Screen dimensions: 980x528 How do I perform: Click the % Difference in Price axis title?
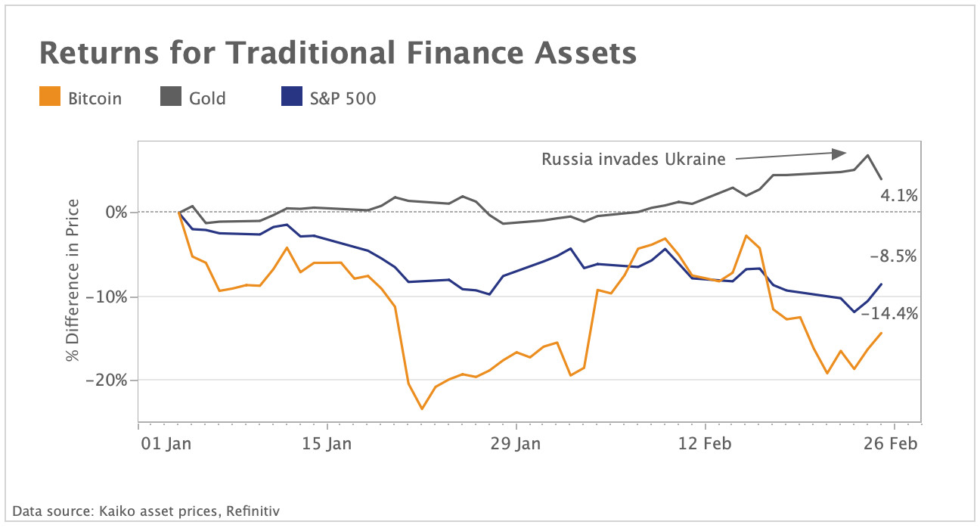point(73,281)
